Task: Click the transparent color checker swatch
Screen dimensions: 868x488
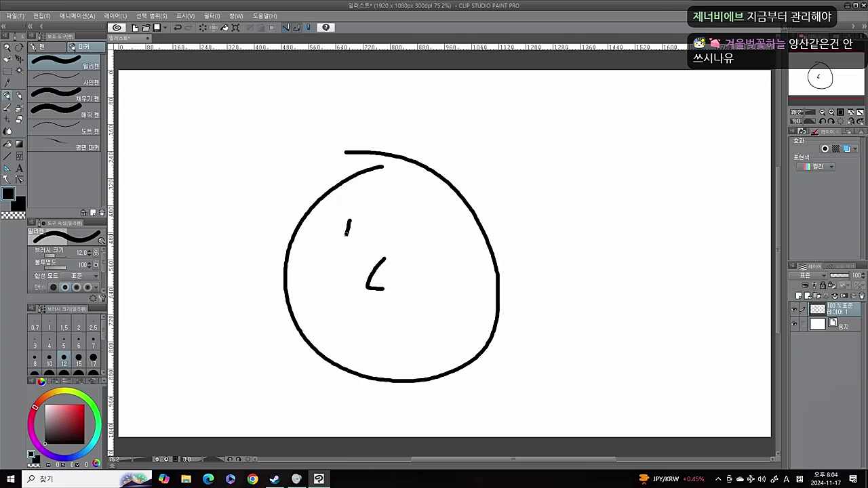Action: (13, 216)
